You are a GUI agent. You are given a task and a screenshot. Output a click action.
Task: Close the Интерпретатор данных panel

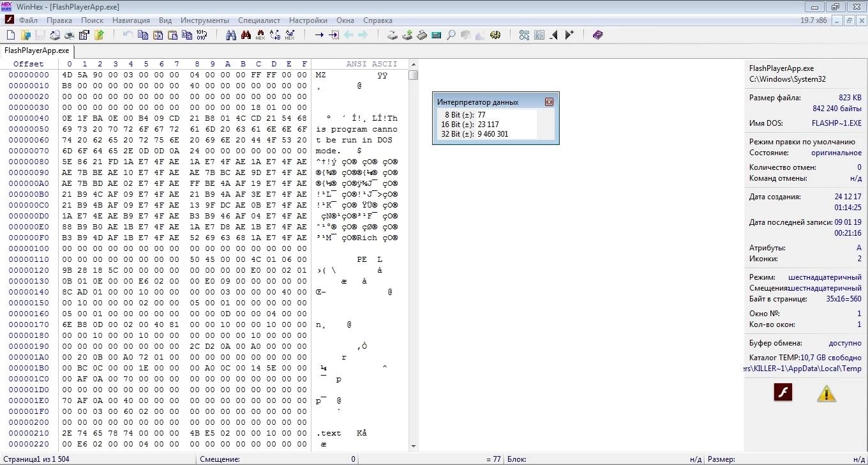pos(549,102)
